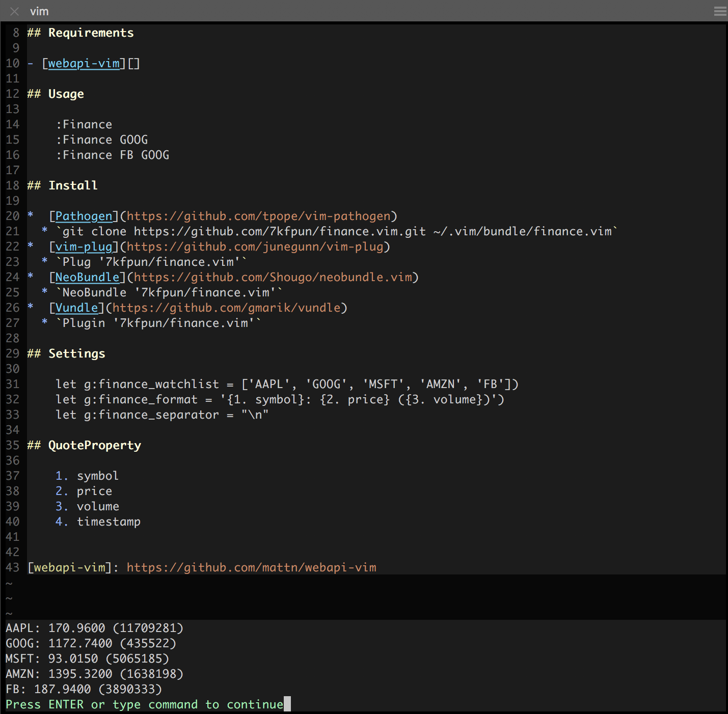Place cursor on '## Requirements' heading
Screen dimensions: 728x714
pyautogui.click(x=80, y=33)
